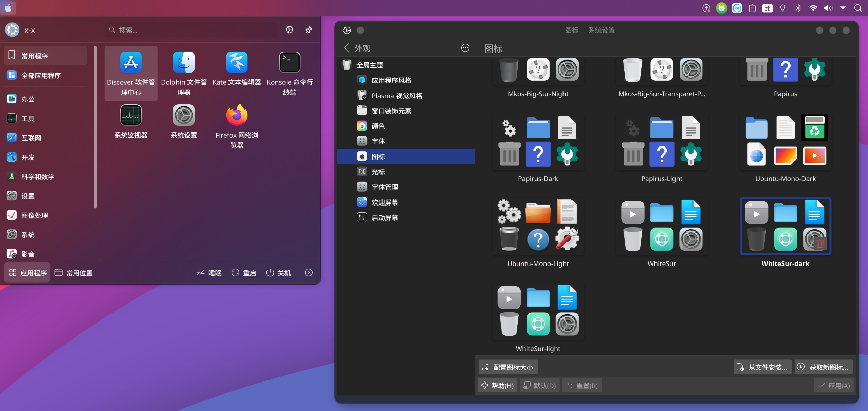Click the 睡眠 sleep button
Image resolution: width=868 pixels, height=411 pixels.
tap(209, 273)
